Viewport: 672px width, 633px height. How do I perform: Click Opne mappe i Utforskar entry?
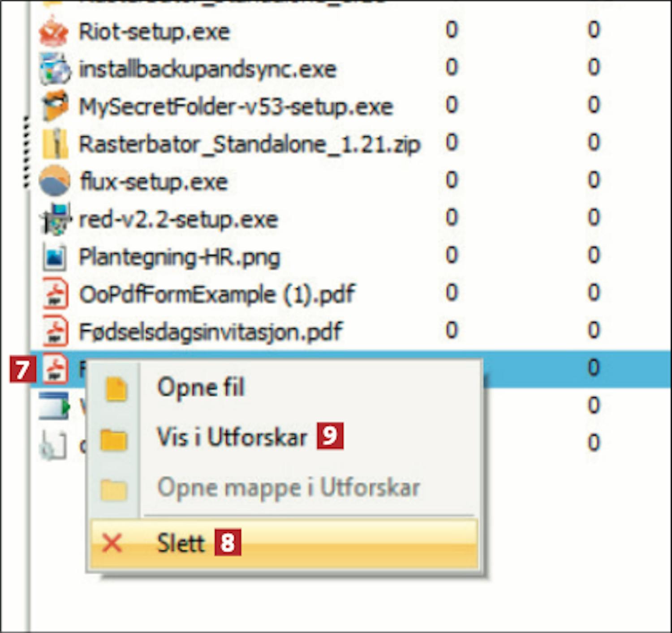[x=284, y=487]
